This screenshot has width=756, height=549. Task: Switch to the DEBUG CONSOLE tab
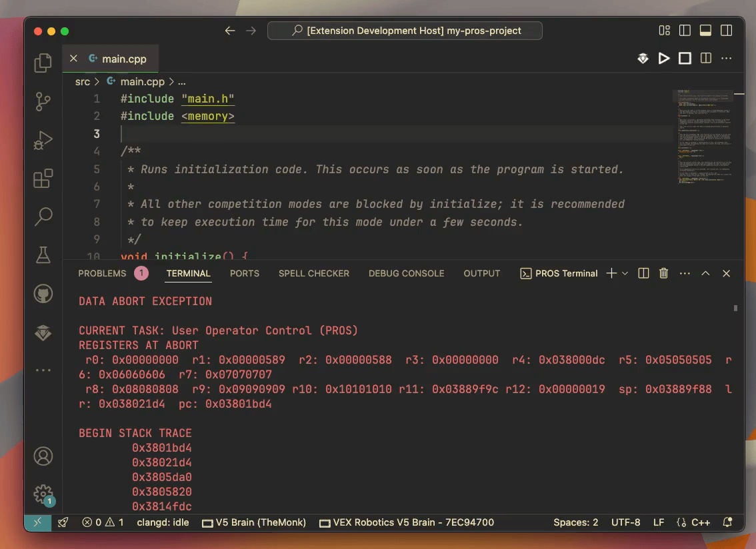(407, 273)
